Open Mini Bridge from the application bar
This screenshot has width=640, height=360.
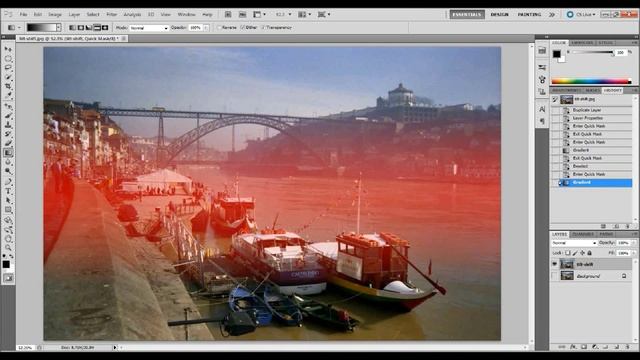coord(242,14)
